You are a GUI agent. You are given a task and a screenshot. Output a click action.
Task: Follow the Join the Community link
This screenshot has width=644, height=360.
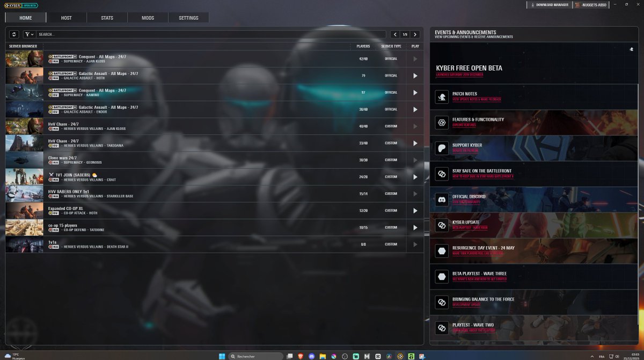coord(465,202)
